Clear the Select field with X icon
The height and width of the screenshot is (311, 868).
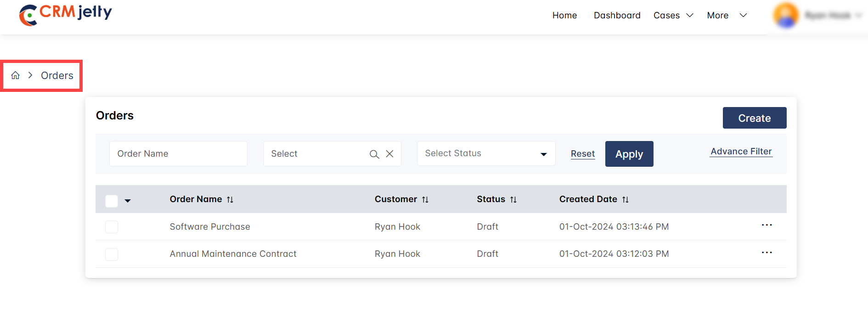[x=389, y=154]
